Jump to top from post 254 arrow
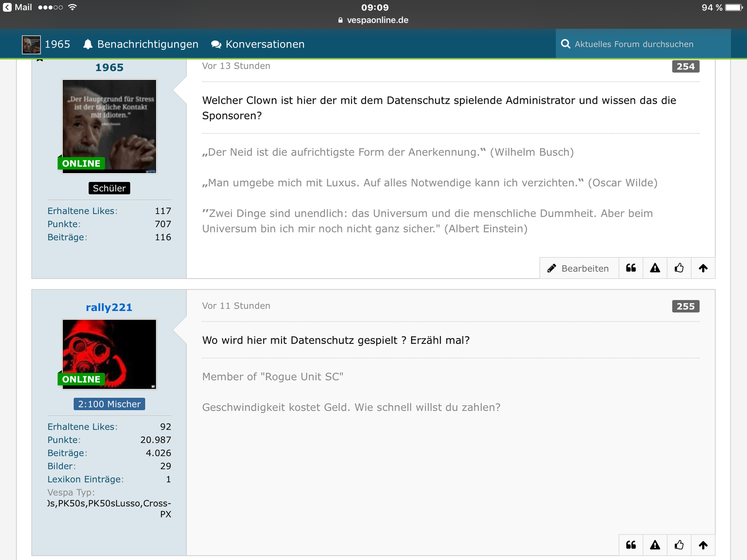The width and height of the screenshot is (747, 560). (703, 268)
